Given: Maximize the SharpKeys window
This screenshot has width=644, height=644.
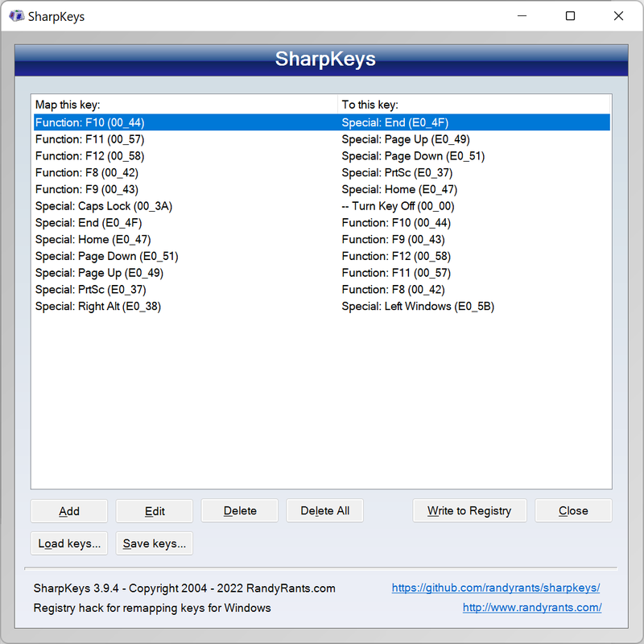Looking at the screenshot, I should (x=570, y=16).
